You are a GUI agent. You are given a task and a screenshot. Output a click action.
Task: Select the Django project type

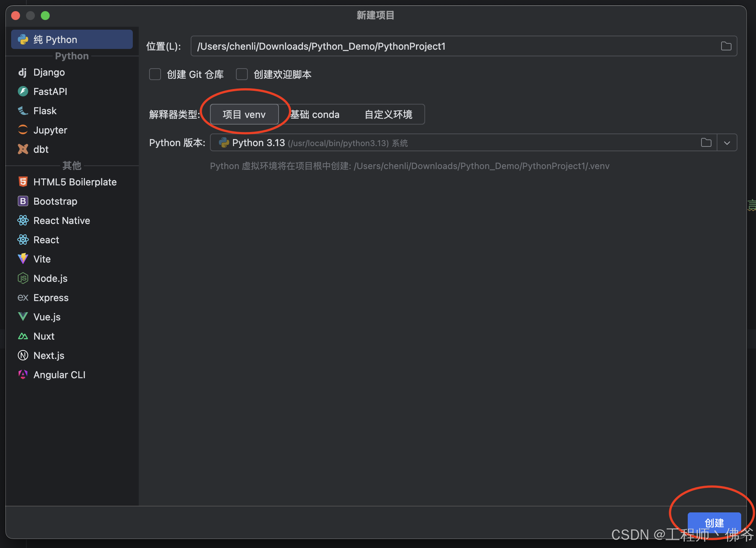point(49,72)
